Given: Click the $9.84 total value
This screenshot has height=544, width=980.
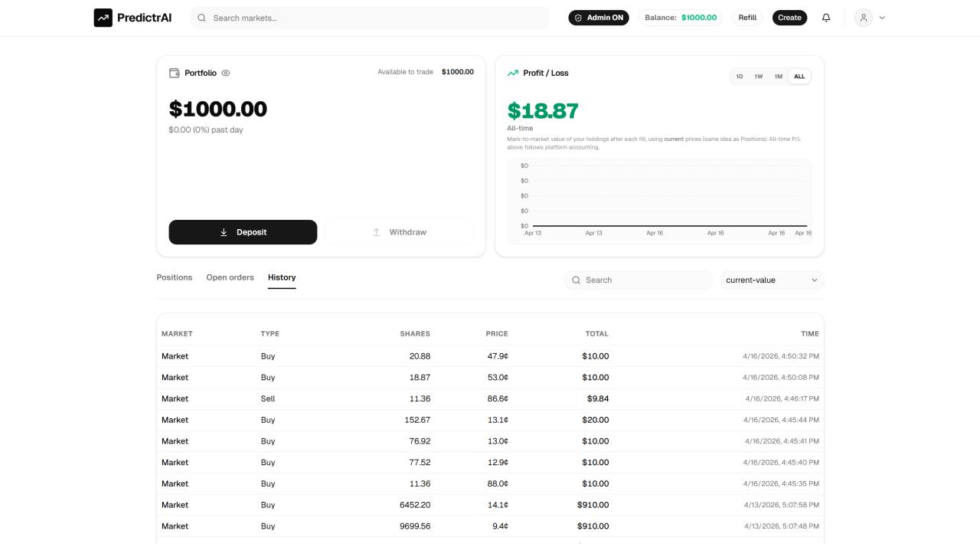Looking at the screenshot, I should pyautogui.click(x=598, y=398).
